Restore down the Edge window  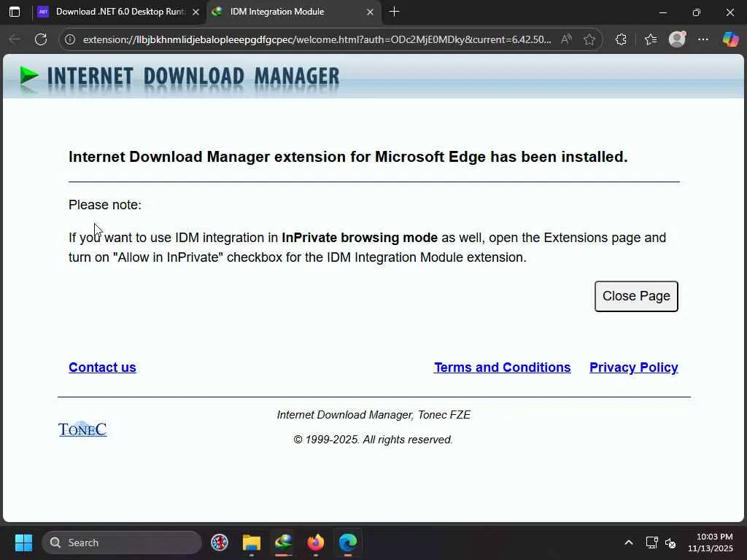pyautogui.click(x=697, y=12)
